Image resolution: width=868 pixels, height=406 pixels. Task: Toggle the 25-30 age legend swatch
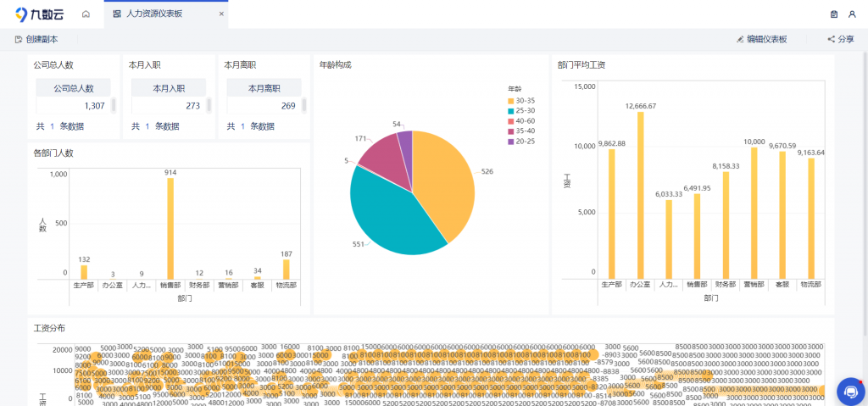pos(511,111)
